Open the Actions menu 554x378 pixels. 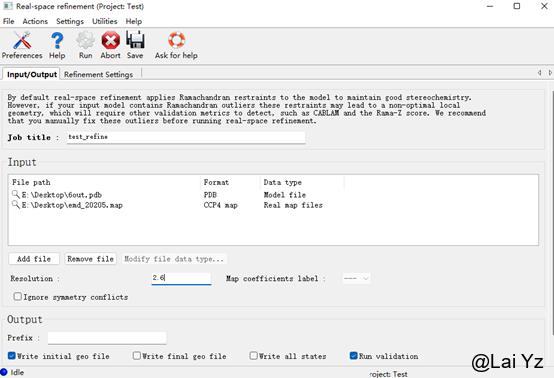click(35, 21)
